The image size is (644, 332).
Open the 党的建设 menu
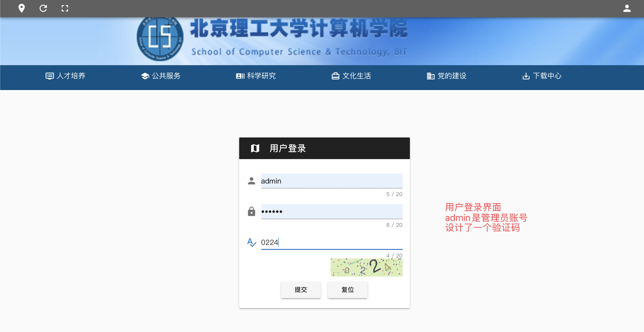pos(447,76)
